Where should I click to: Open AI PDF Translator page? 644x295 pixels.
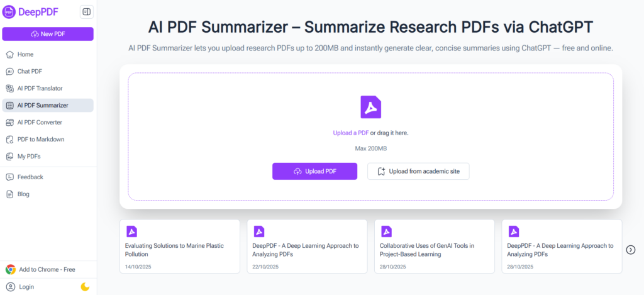(x=48, y=88)
